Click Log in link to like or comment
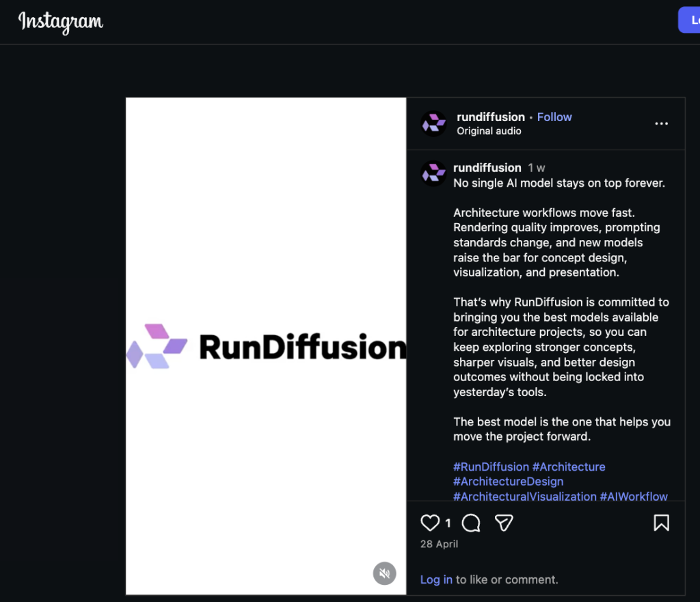 click(436, 579)
